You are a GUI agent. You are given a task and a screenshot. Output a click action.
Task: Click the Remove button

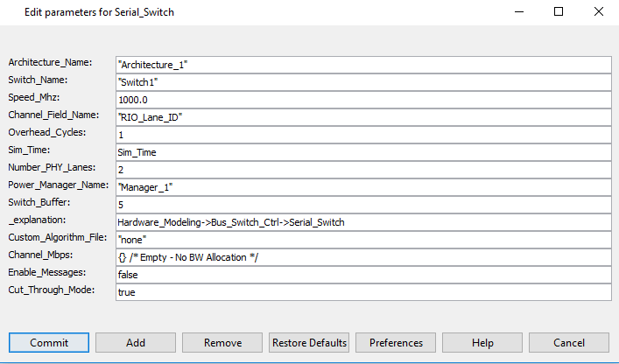(x=222, y=342)
